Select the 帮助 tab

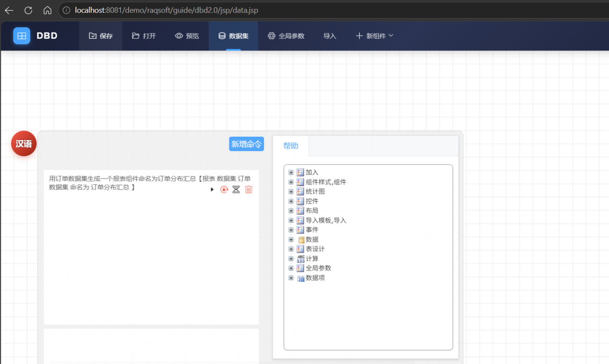click(291, 146)
